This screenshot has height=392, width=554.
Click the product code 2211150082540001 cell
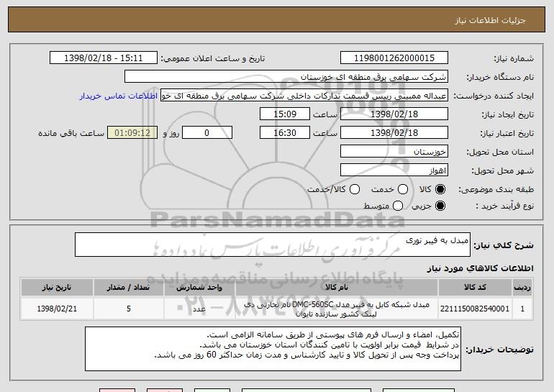[x=475, y=309]
